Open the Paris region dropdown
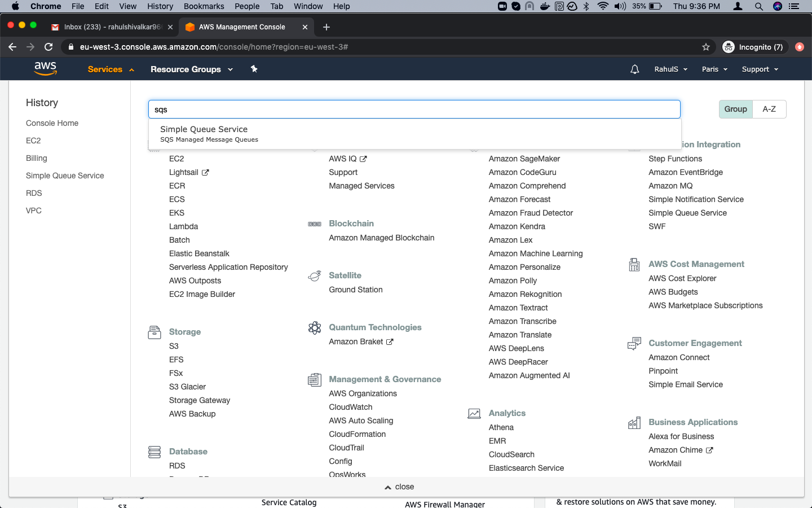The width and height of the screenshot is (812, 508). coord(714,69)
